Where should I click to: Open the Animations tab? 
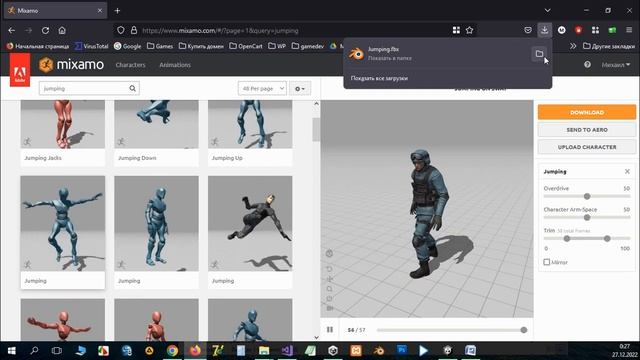pyautogui.click(x=175, y=65)
